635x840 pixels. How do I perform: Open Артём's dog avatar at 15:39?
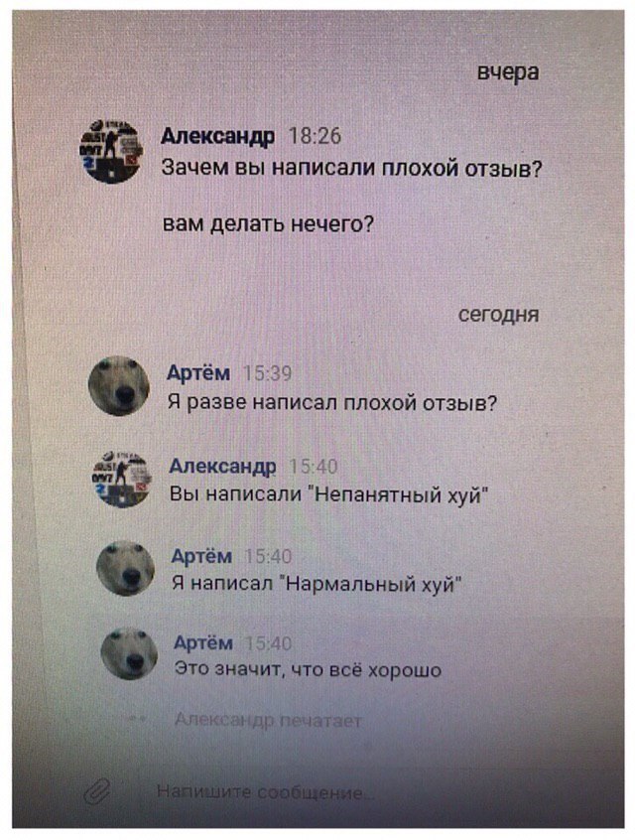click(119, 385)
